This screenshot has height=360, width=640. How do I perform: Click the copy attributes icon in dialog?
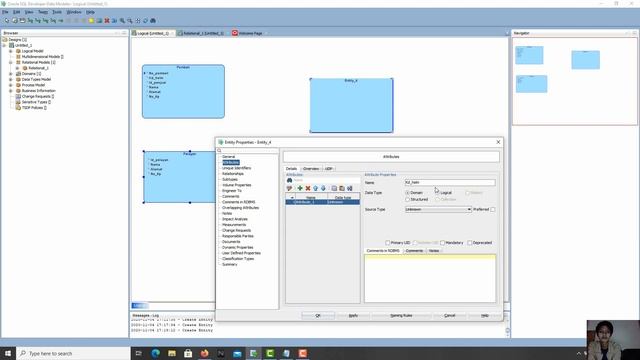click(334, 188)
